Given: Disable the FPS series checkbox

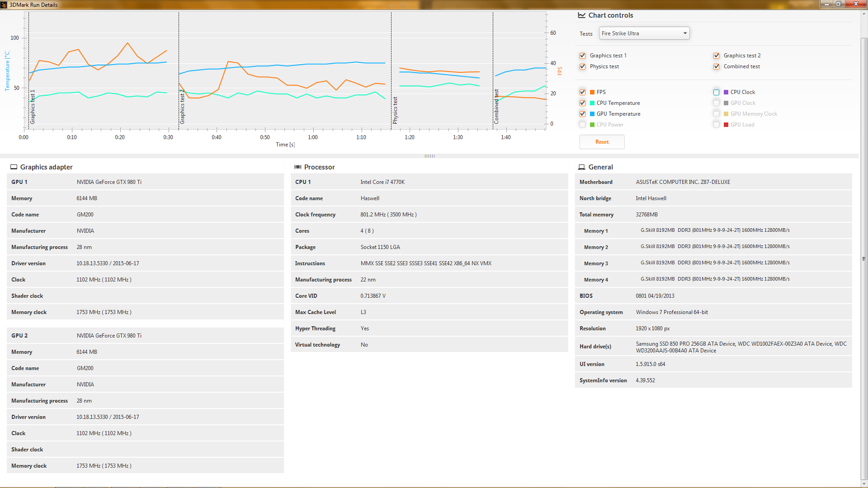Looking at the screenshot, I should point(583,92).
